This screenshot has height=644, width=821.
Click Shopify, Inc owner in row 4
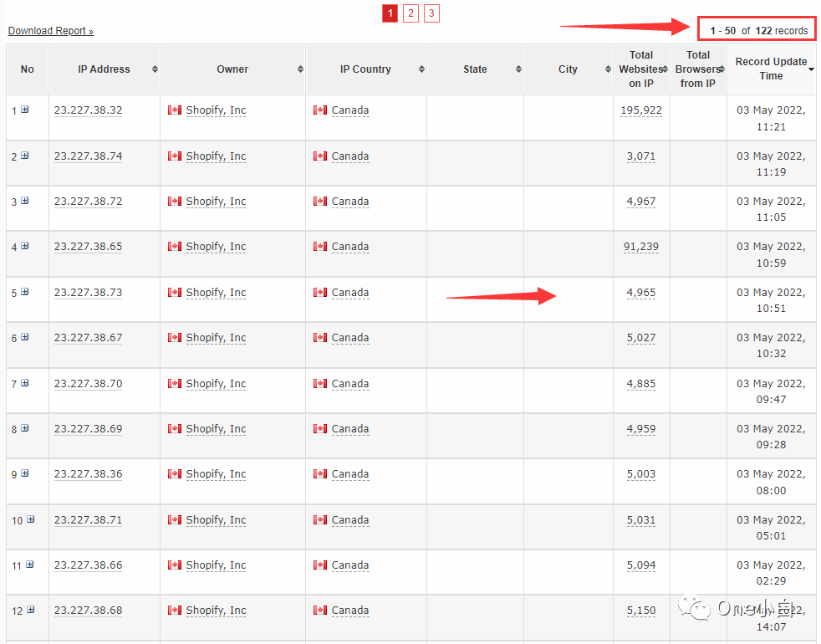pos(216,246)
